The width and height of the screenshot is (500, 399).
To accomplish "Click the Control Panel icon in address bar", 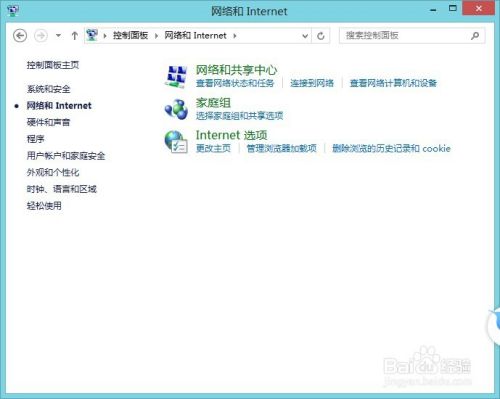I will (x=92, y=35).
